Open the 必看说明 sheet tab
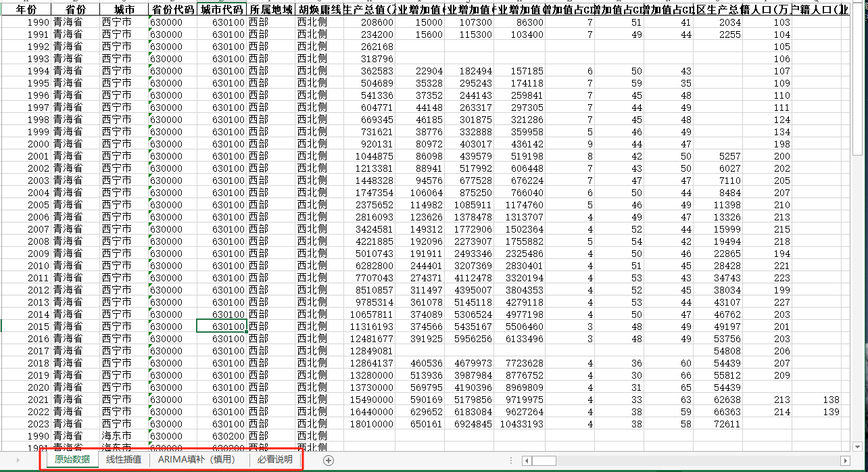Viewport: 868px width, 472px height. click(x=275, y=460)
